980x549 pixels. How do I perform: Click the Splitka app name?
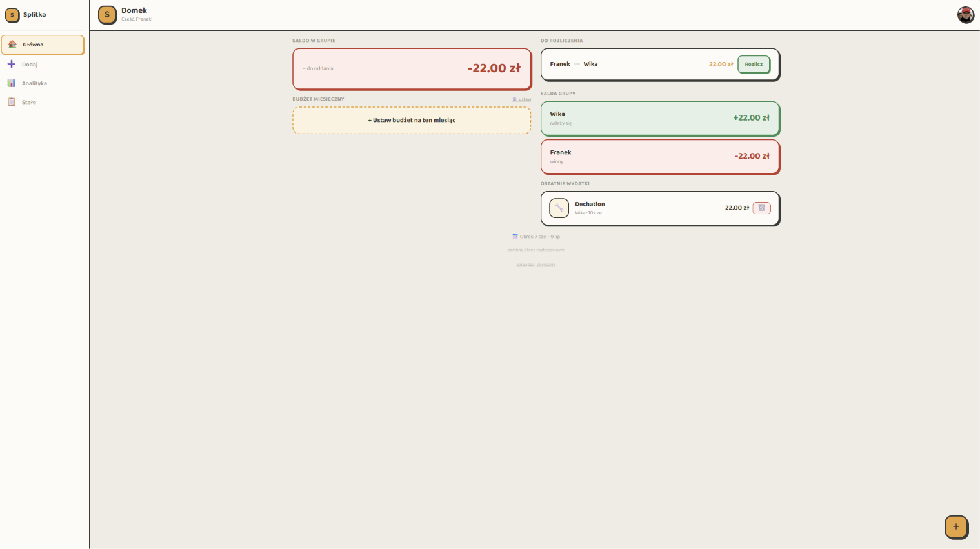pos(34,15)
